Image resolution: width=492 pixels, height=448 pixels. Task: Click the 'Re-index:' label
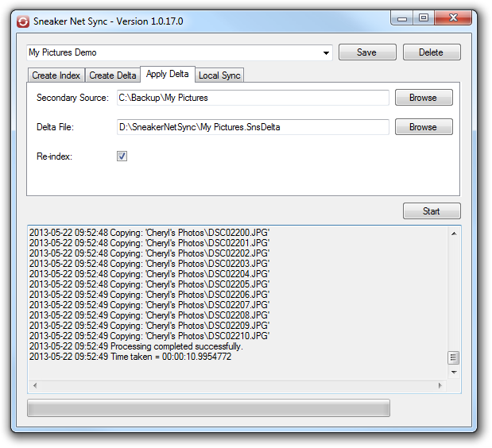click(x=54, y=156)
